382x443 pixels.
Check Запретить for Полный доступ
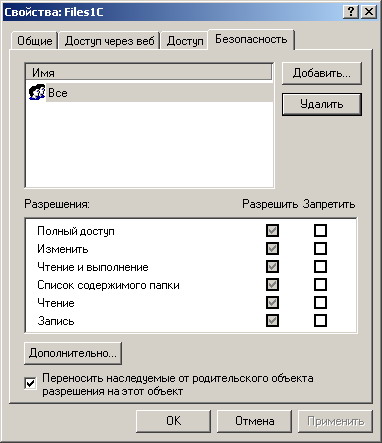pyautogui.click(x=320, y=230)
